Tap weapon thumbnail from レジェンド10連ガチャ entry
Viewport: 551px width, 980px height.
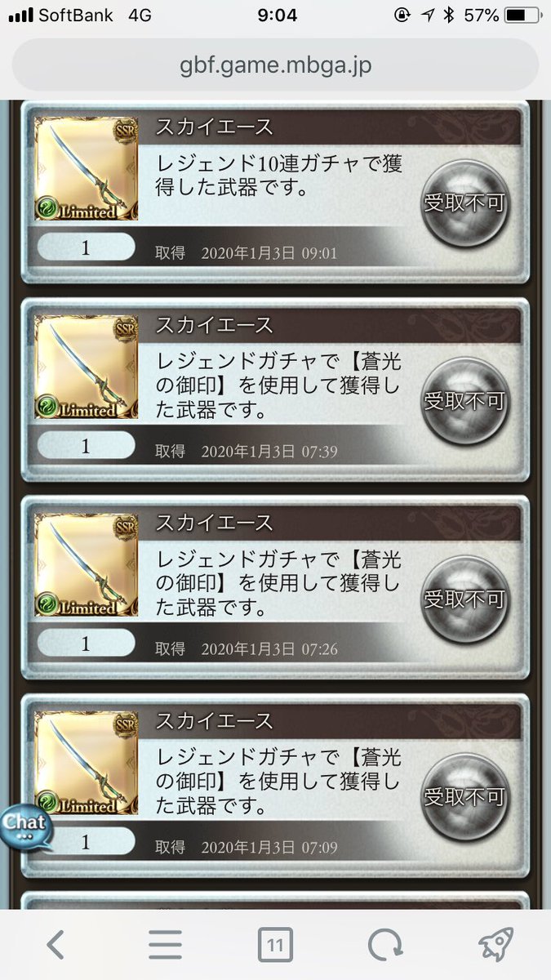[x=87, y=169]
